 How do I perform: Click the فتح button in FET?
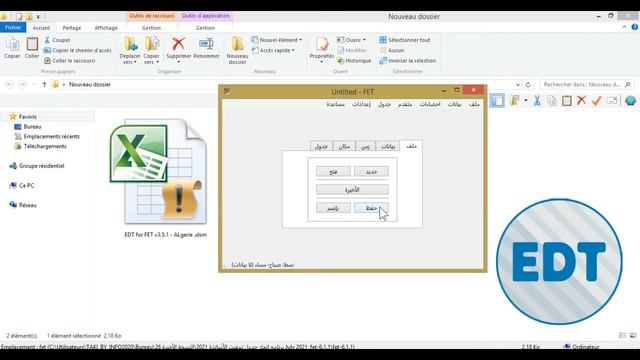point(333,171)
